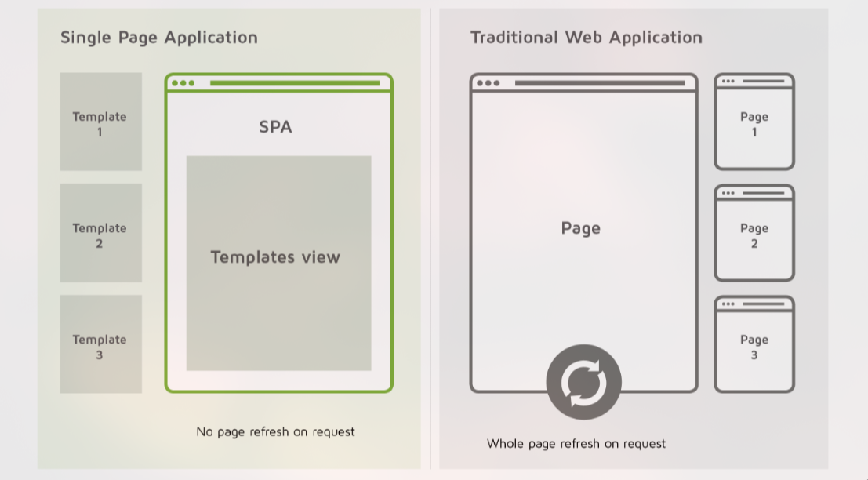Click the three dots in the green SPA window
The height and width of the screenshot is (480, 868).
coord(182,83)
